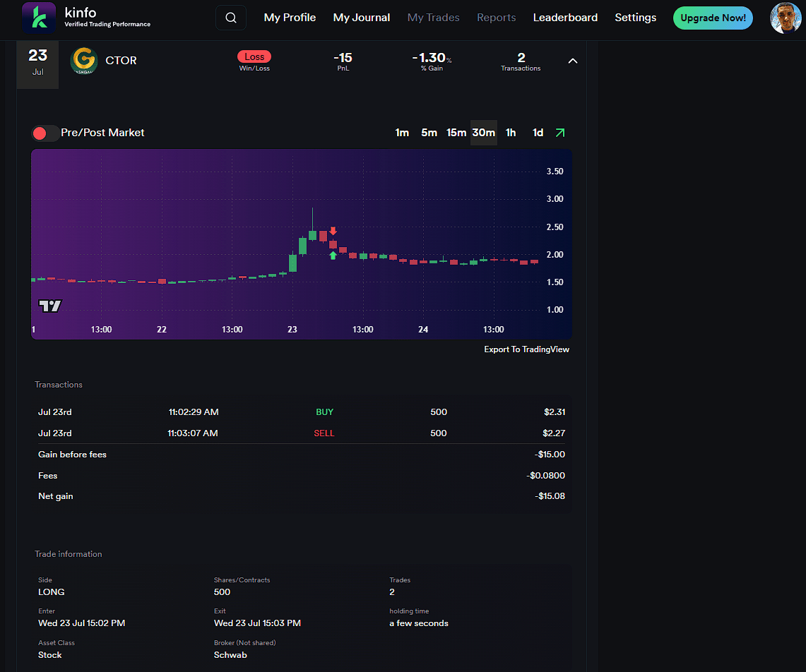
Task: Select the 1m chart interval
Action: tap(402, 133)
